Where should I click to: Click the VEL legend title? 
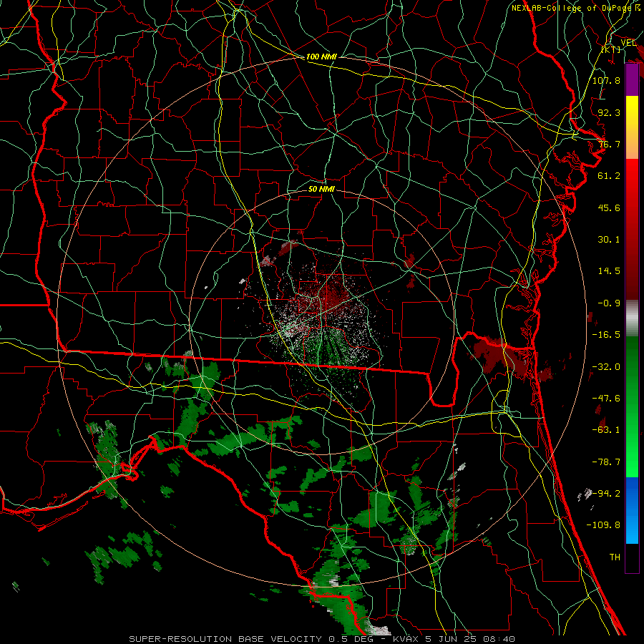point(628,43)
